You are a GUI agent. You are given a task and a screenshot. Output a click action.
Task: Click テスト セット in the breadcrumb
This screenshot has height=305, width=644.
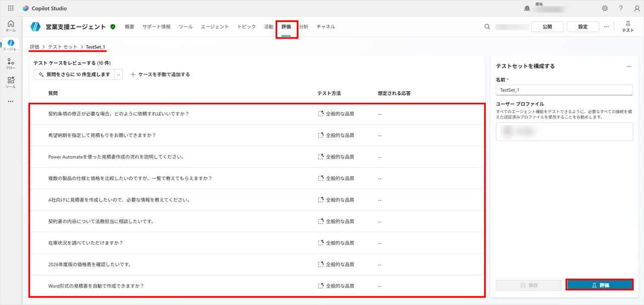[x=63, y=47]
